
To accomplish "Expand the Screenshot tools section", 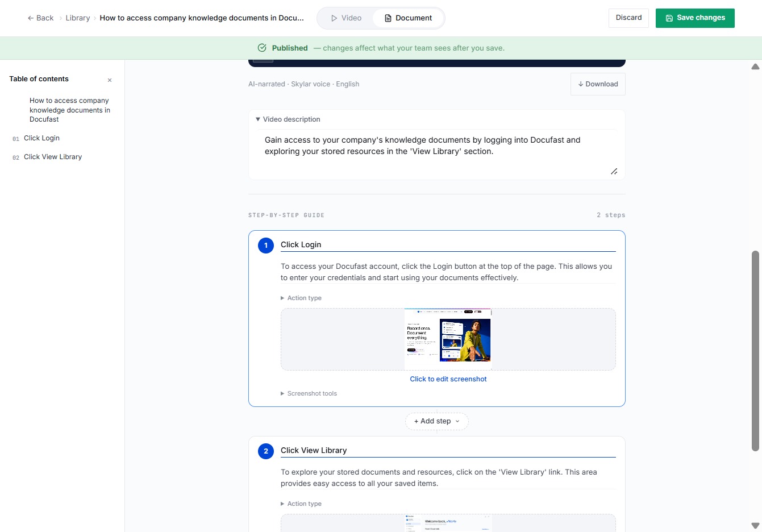I will [309, 393].
